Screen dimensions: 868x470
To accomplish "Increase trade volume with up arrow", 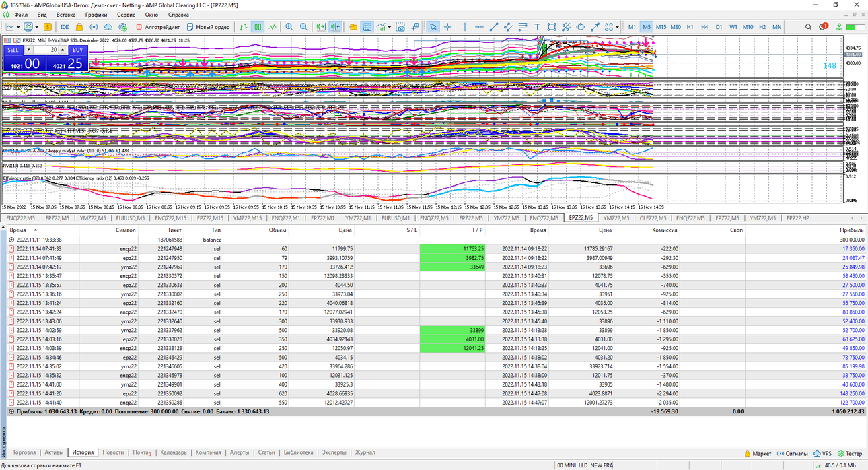I will coord(63,50).
